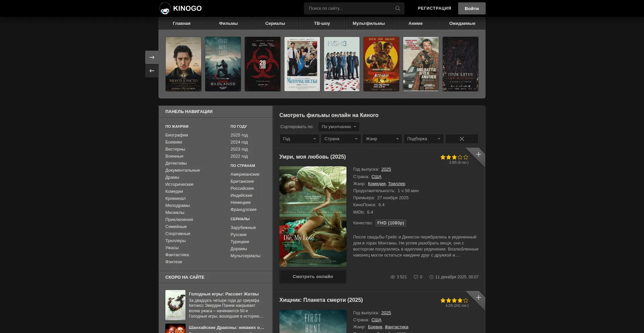Add 'Умри, моя любовь' with the plus icon
The height and width of the screenshot is (333, 644).
[x=479, y=154]
